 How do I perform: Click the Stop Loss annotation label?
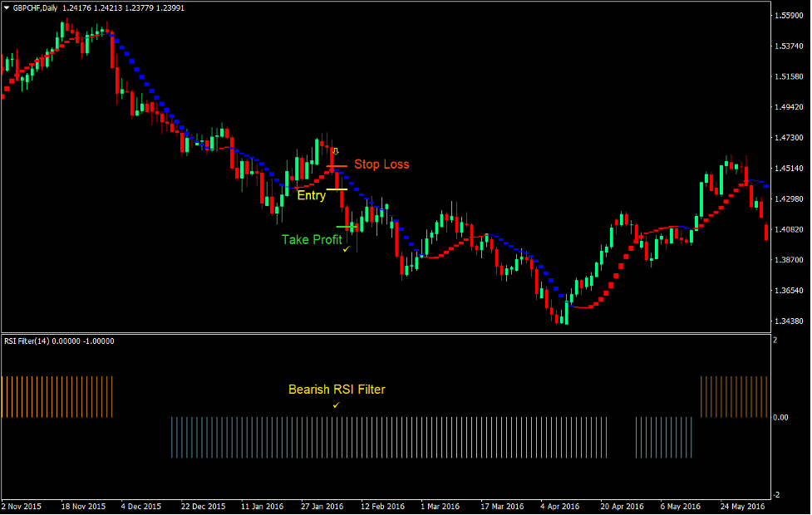pyautogui.click(x=381, y=164)
